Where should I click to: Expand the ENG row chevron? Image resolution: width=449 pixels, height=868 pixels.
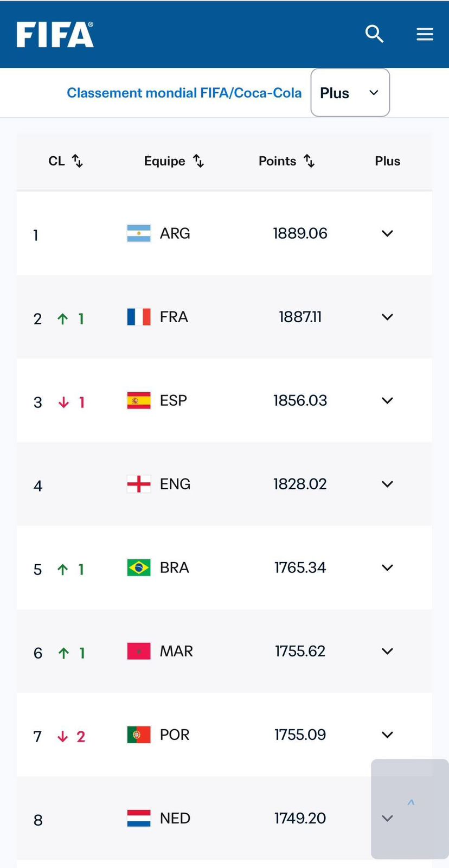point(387,484)
